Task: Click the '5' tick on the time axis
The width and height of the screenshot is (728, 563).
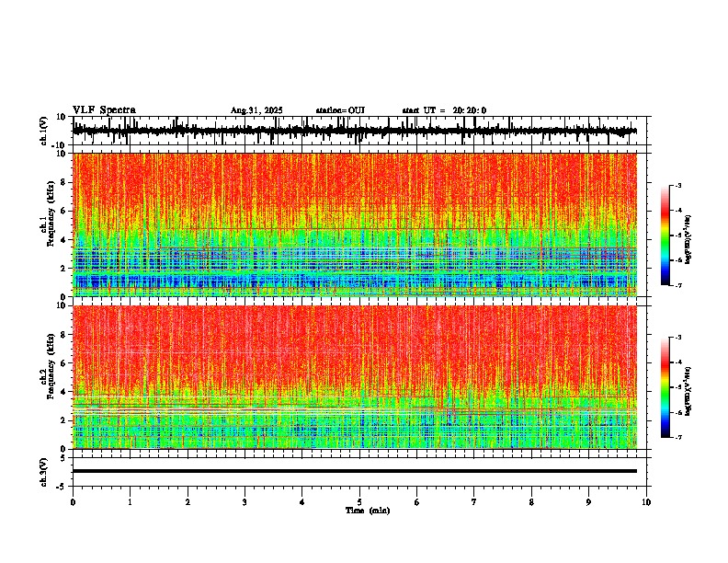Action: click(359, 502)
